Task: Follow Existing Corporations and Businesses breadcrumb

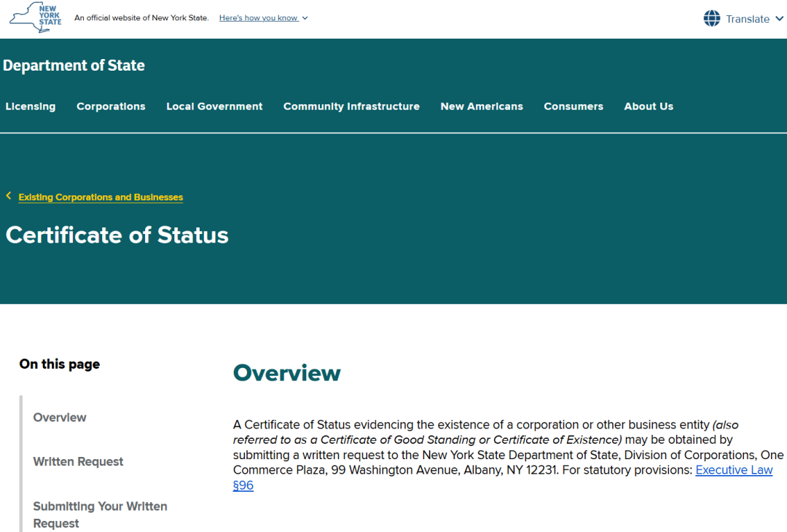Action: pyautogui.click(x=101, y=197)
